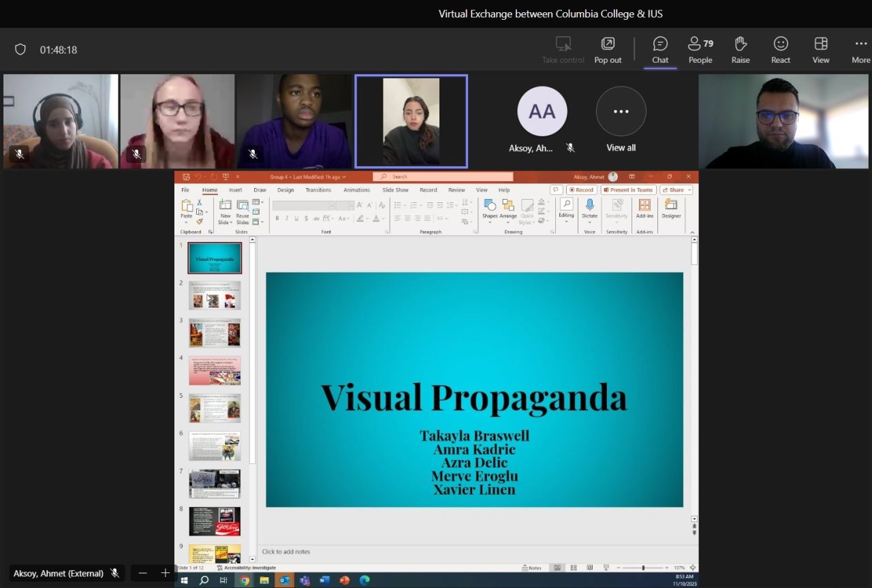Raise your hand in the meeting
Image resolution: width=872 pixels, height=588 pixels.
pos(741,50)
